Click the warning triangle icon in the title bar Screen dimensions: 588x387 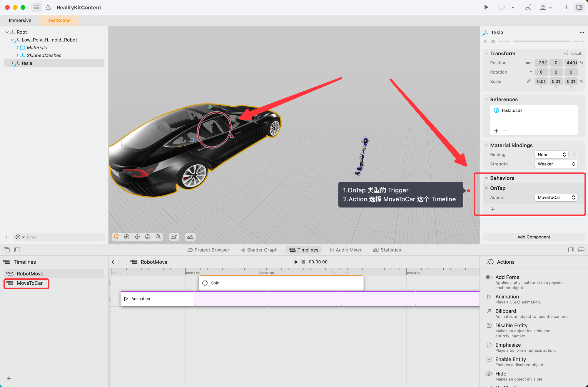[x=48, y=7]
